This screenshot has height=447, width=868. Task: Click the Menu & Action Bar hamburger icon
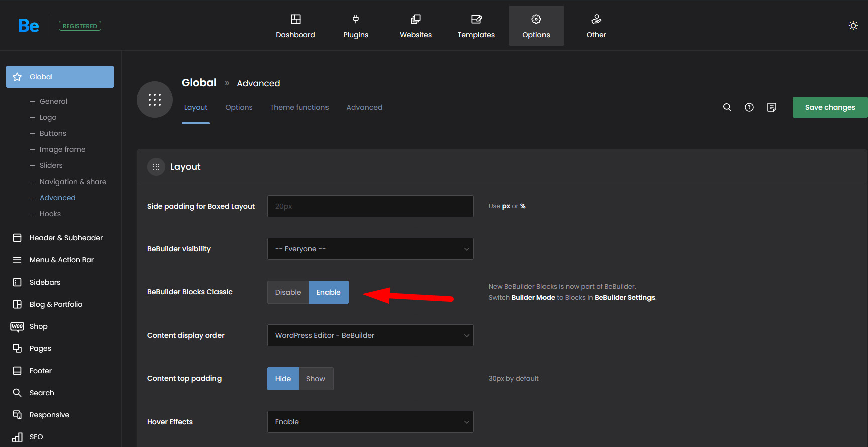(17, 260)
